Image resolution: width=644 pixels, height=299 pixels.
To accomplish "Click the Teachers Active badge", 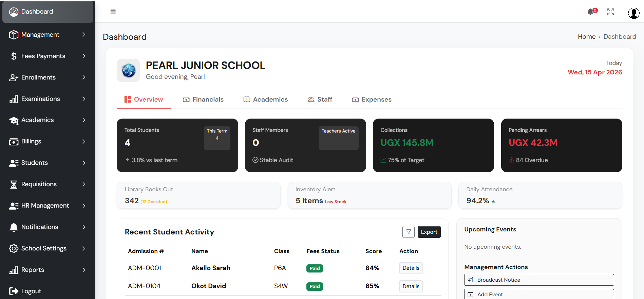I will tap(339, 138).
